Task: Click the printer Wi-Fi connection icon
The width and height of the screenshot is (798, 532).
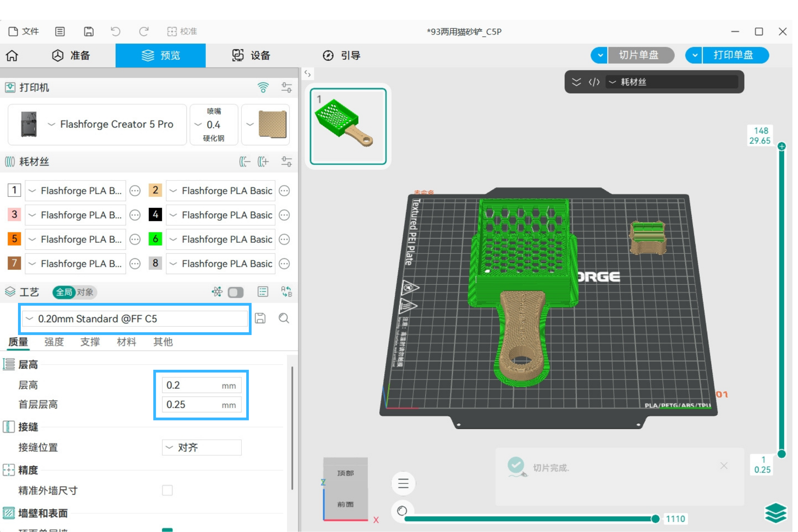Action: point(263,88)
